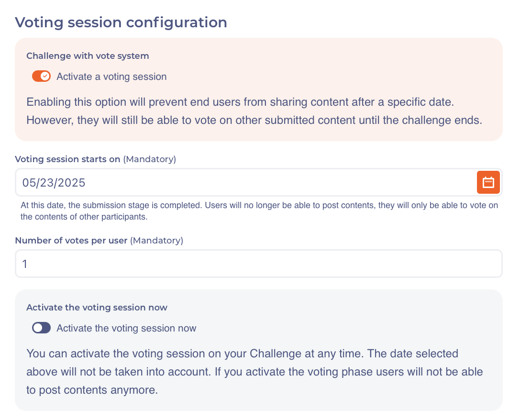Click the 'Voting session starts on' field label
531x420 pixels.
(67, 159)
